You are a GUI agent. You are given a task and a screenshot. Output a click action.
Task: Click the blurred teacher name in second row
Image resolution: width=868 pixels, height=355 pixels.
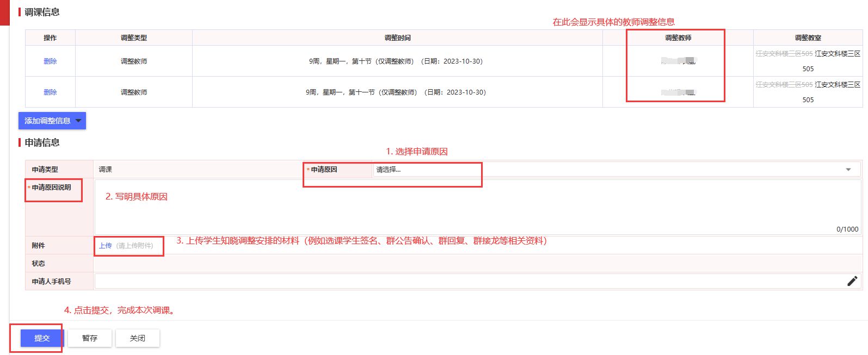coord(678,92)
